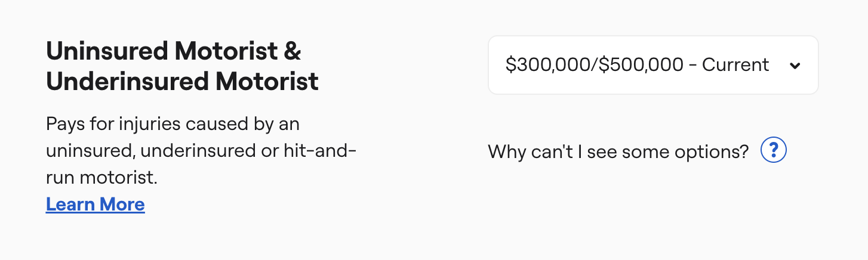Image resolution: width=868 pixels, height=260 pixels.
Task: Click the ampersand in the coverage heading
Action: click(292, 52)
